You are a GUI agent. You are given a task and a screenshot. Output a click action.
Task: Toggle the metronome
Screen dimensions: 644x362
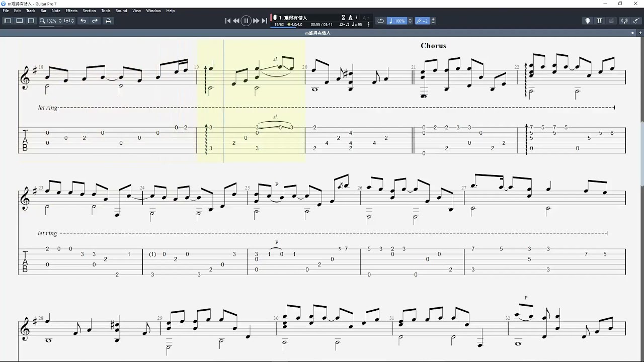[351, 18]
